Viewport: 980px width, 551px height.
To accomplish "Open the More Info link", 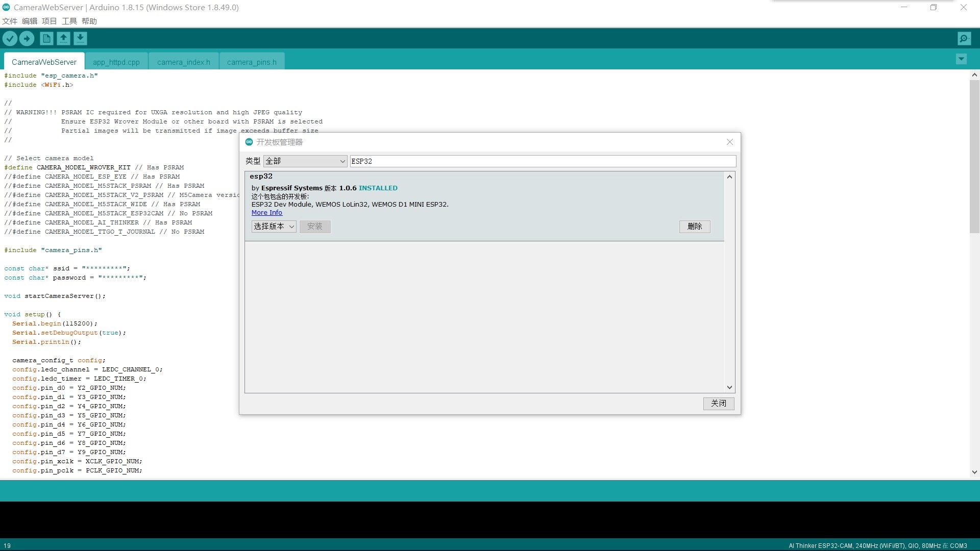I will tap(266, 213).
